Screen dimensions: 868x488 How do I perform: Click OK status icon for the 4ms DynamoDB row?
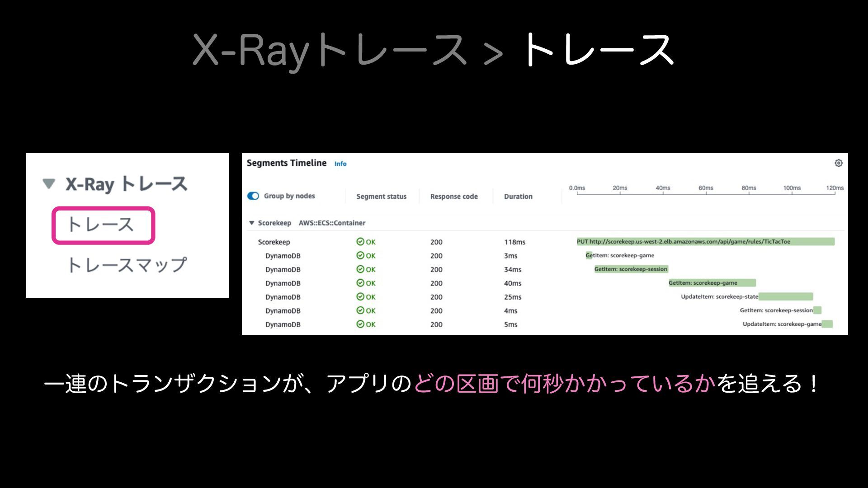pyautogui.click(x=360, y=311)
